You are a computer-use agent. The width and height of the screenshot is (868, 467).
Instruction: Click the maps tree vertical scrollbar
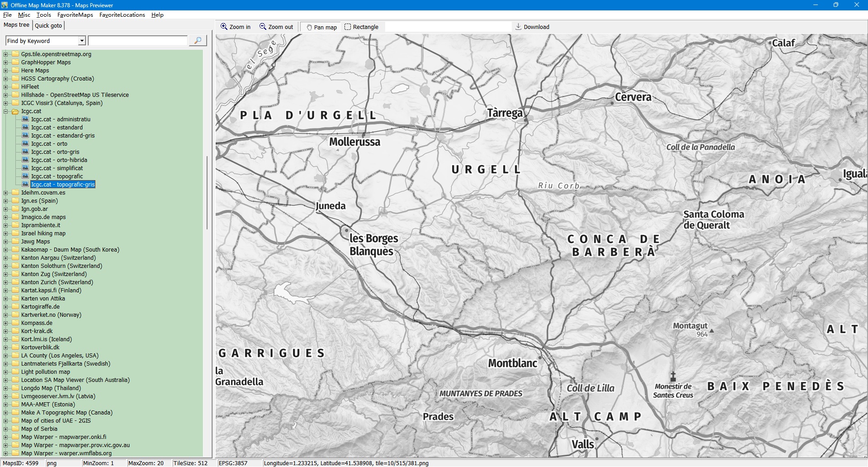point(207,192)
